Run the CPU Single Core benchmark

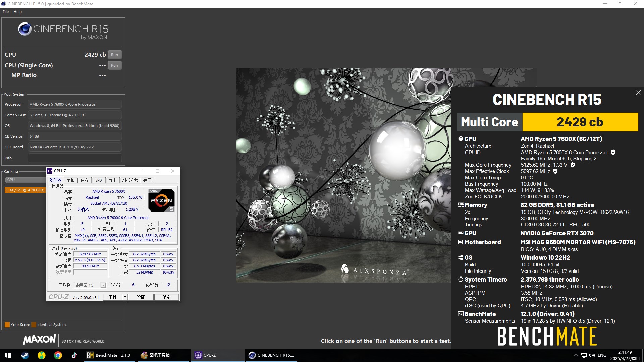pyautogui.click(x=114, y=65)
